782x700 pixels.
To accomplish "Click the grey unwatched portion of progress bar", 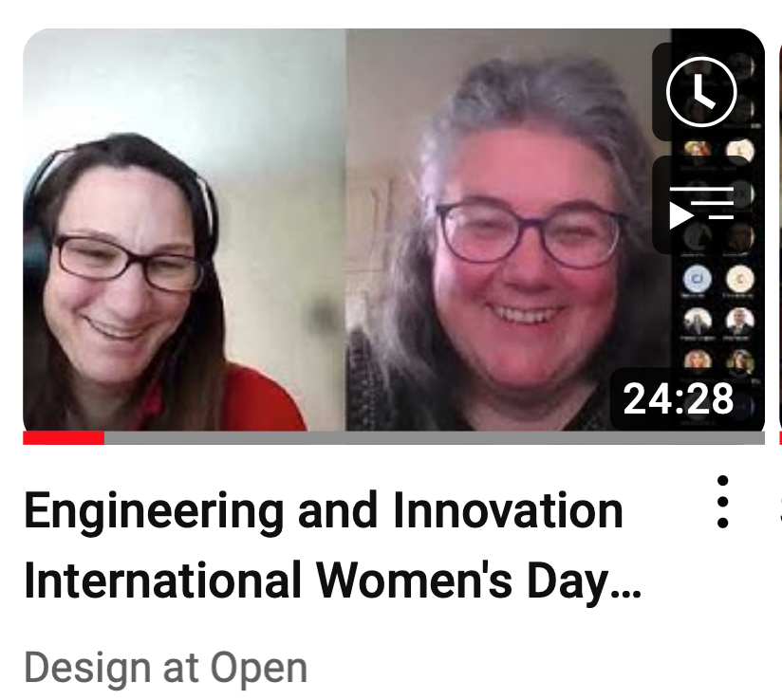I will pyautogui.click(x=435, y=438).
